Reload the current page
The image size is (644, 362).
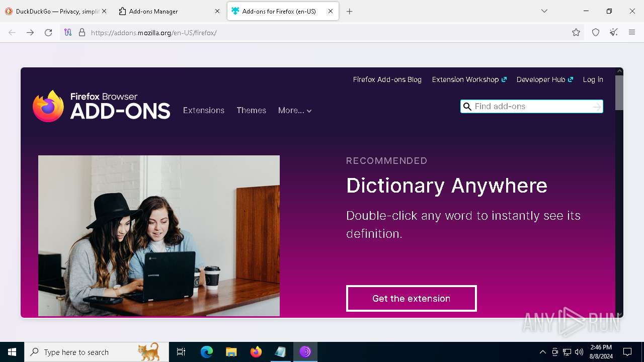48,33
